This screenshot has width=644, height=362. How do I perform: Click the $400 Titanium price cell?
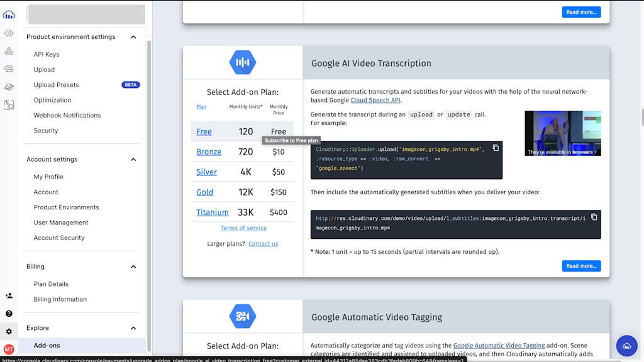click(x=278, y=212)
